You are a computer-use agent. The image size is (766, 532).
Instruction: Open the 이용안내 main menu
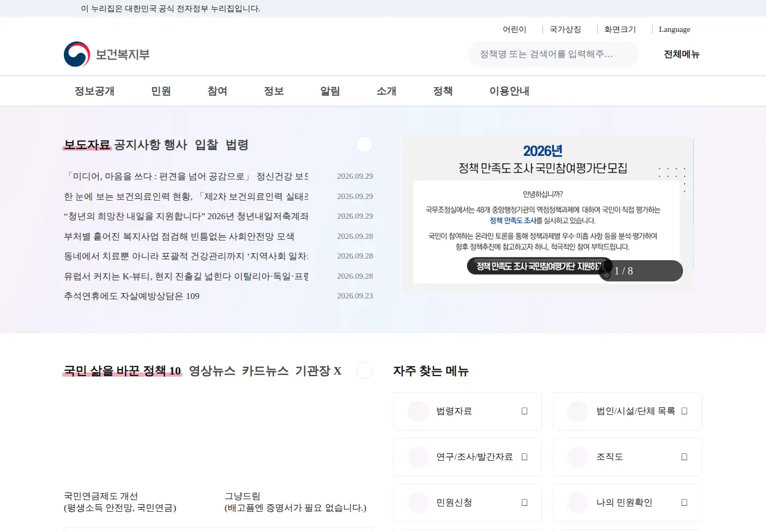(510, 91)
